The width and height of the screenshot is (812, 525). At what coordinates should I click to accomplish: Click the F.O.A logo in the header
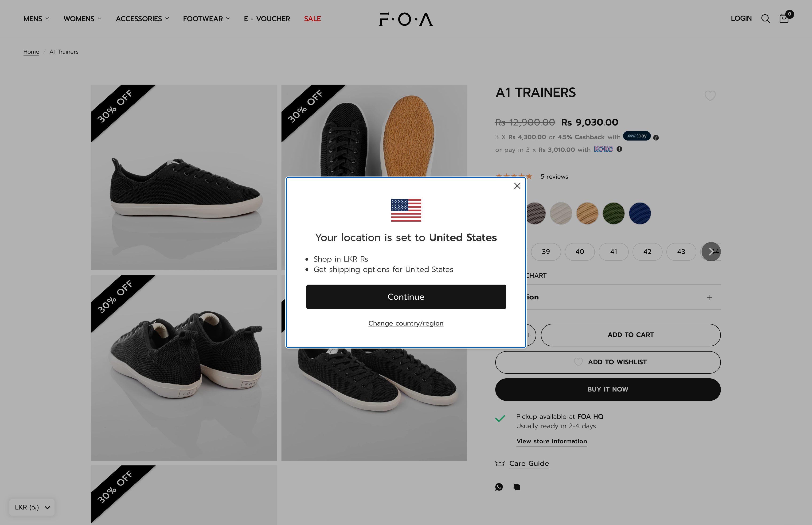click(x=405, y=19)
